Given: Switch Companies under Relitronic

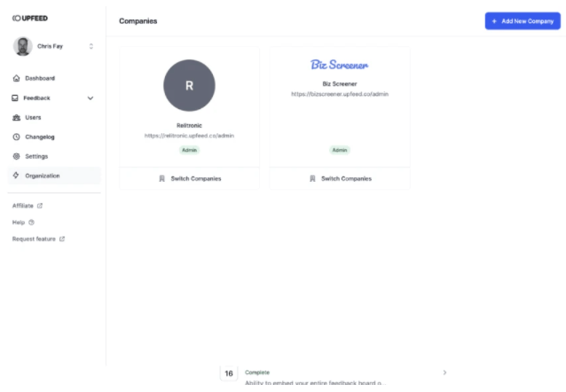Looking at the screenshot, I should (189, 178).
